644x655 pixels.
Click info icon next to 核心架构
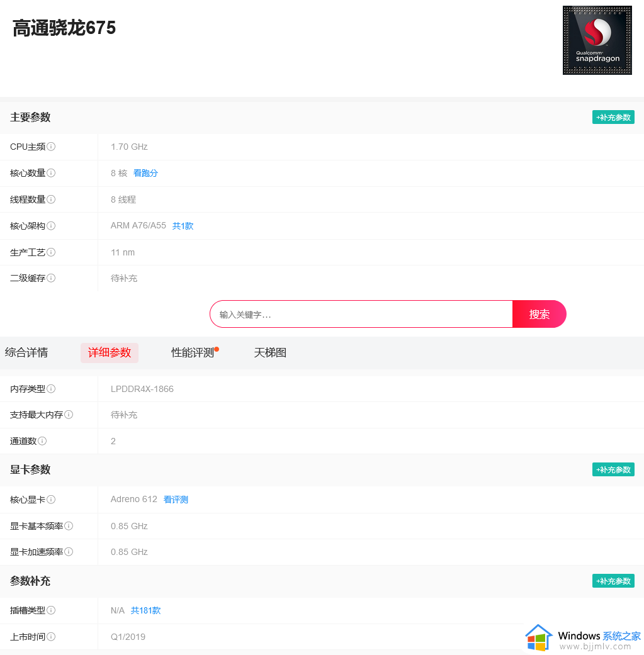click(x=51, y=226)
